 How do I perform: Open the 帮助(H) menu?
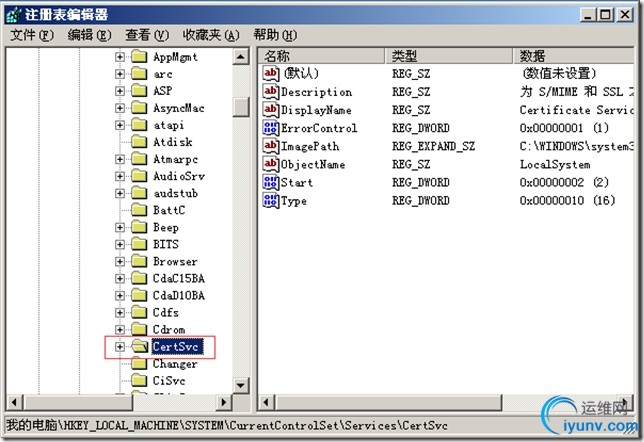click(275, 35)
